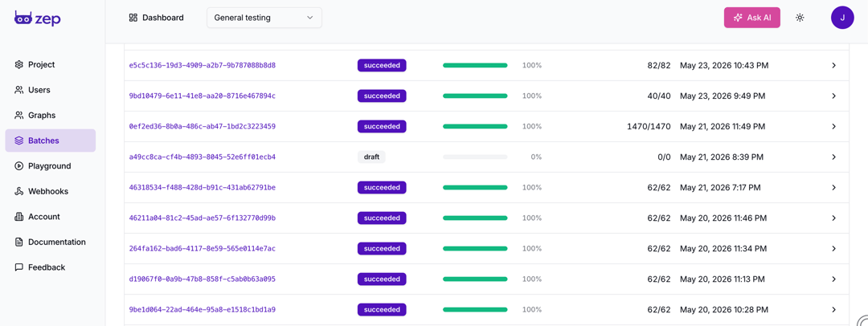Expand the row for draft batch a49cc8ca via its chevron
This screenshot has height=326, width=868.
pyautogui.click(x=833, y=157)
